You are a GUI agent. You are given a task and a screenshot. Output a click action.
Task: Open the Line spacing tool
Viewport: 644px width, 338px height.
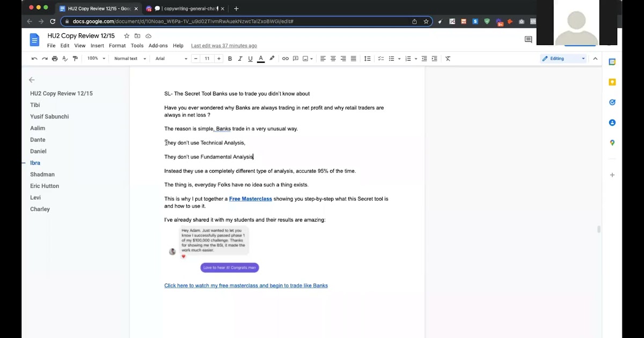click(x=368, y=58)
